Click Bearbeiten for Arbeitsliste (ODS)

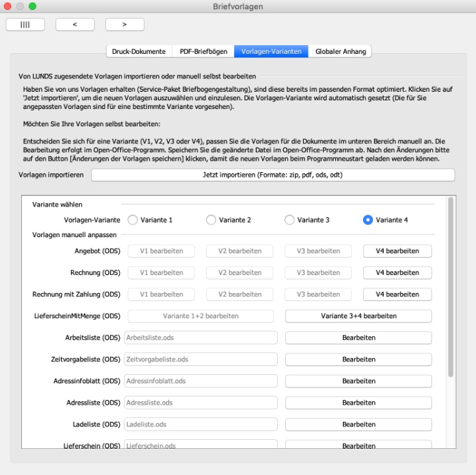pyautogui.click(x=358, y=337)
